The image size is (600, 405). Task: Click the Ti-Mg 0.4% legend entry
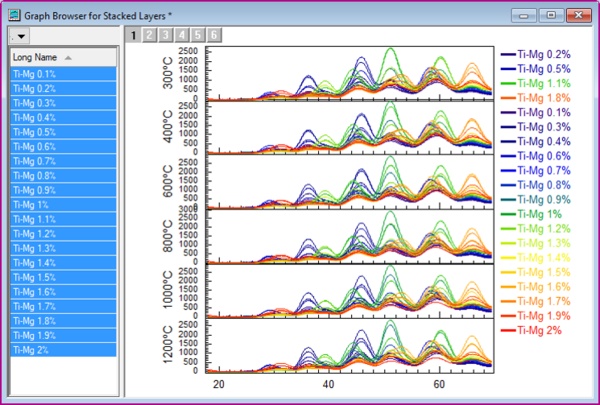coord(536,142)
